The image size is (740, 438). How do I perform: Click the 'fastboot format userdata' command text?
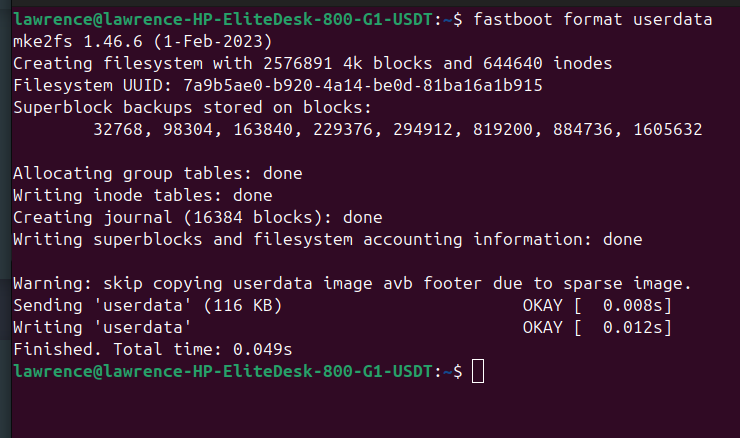(x=593, y=20)
